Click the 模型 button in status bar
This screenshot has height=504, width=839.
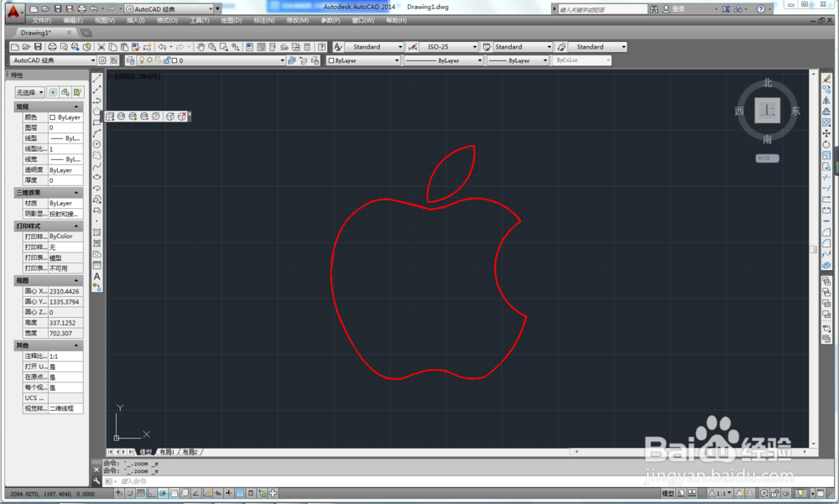668,493
